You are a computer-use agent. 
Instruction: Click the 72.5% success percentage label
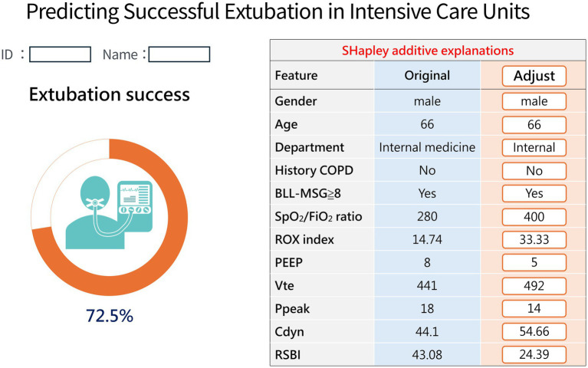110,316
